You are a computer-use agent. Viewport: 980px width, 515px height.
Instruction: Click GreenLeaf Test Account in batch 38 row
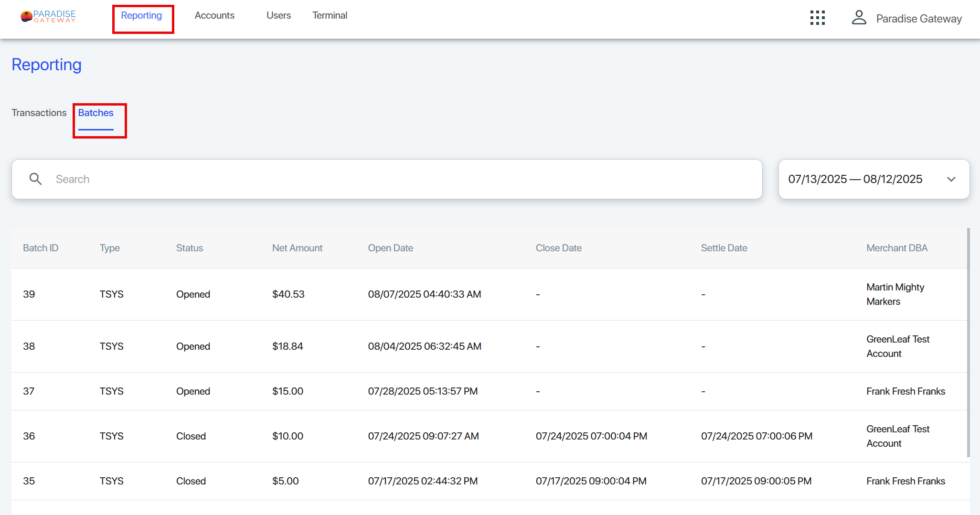pos(898,346)
